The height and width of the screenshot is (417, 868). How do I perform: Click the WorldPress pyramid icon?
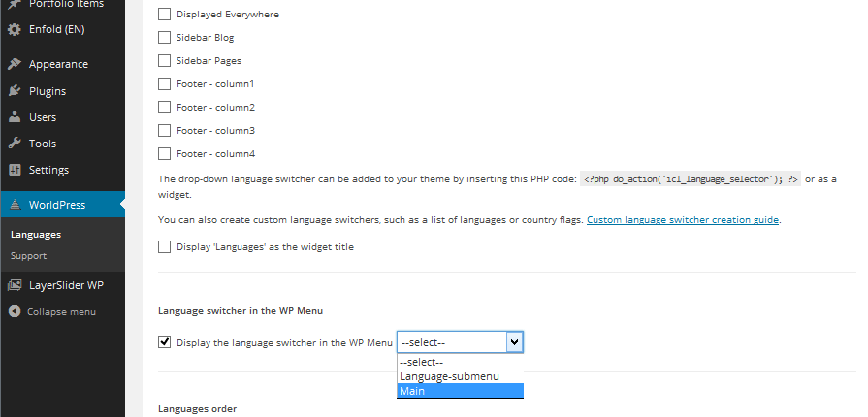click(x=15, y=205)
